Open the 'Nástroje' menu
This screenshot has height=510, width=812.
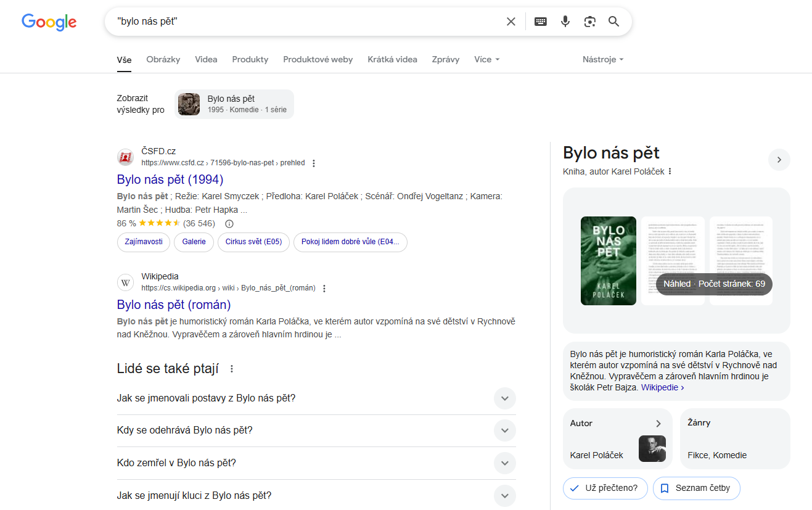click(602, 59)
